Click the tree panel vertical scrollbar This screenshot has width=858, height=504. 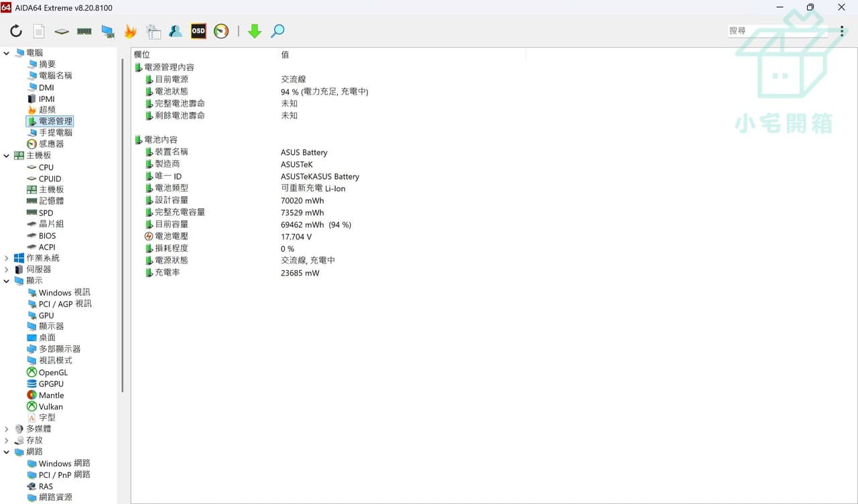tap(122, 225)
